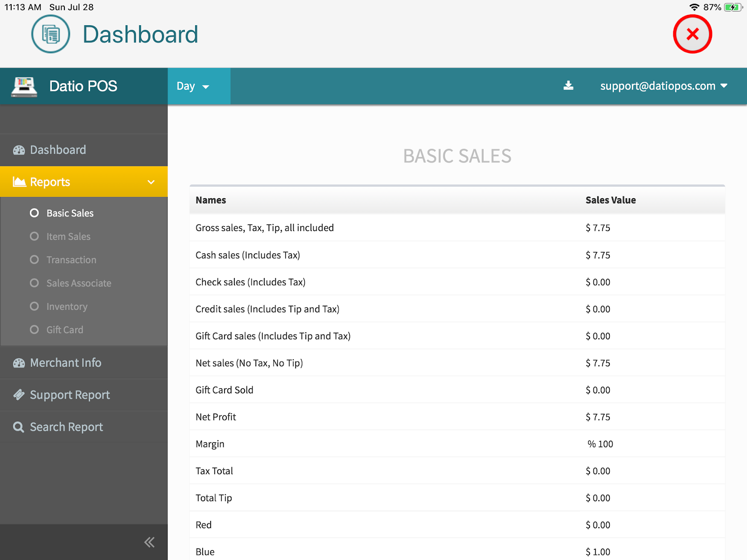Collapse the Reports section chevron

tap(150, 182)
